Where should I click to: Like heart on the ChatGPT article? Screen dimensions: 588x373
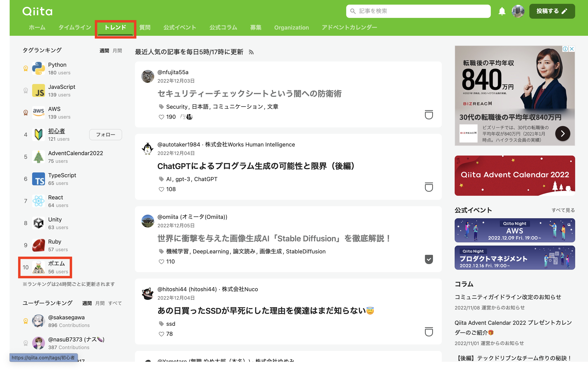[161, 190]
